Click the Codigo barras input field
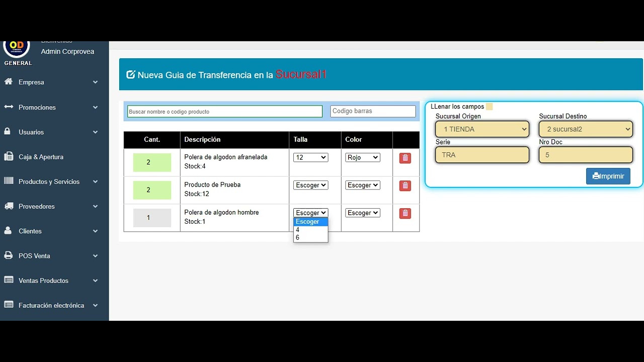 tap(373, 111)
